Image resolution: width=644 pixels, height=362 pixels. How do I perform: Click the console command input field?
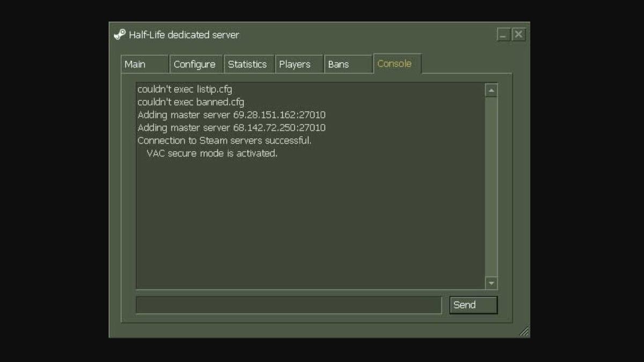pyautogui.click(x=289, y=305)
